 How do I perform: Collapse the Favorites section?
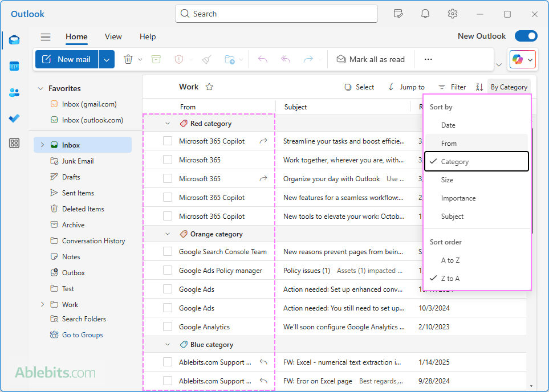(40, 88)
